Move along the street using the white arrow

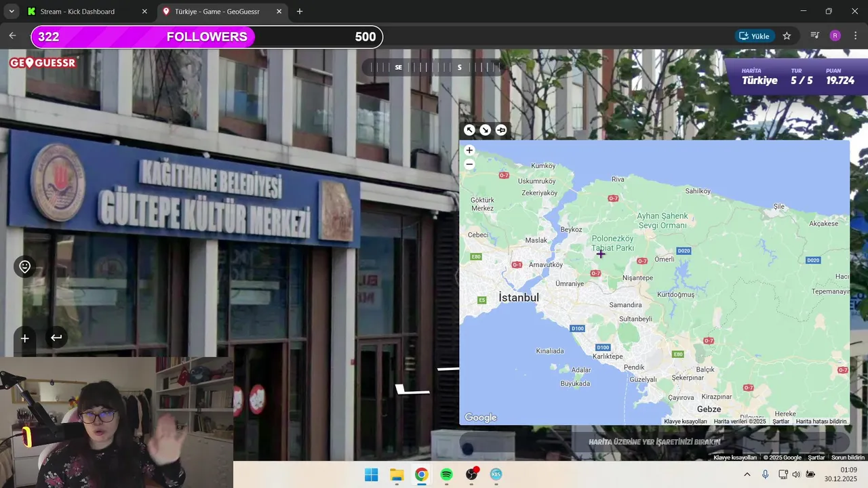point(412,389)
